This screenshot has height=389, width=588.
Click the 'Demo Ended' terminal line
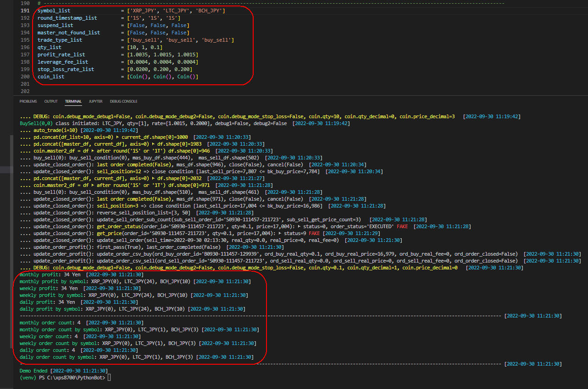point(63,371)
